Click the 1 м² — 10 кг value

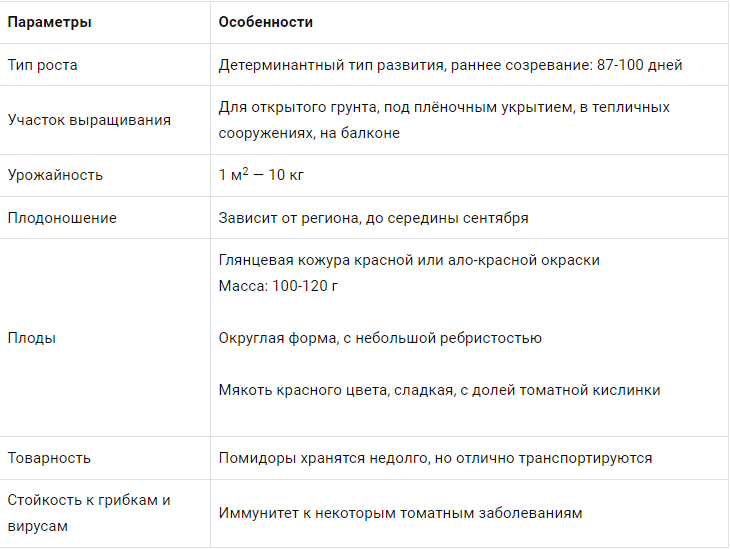(x=261, y=175)
